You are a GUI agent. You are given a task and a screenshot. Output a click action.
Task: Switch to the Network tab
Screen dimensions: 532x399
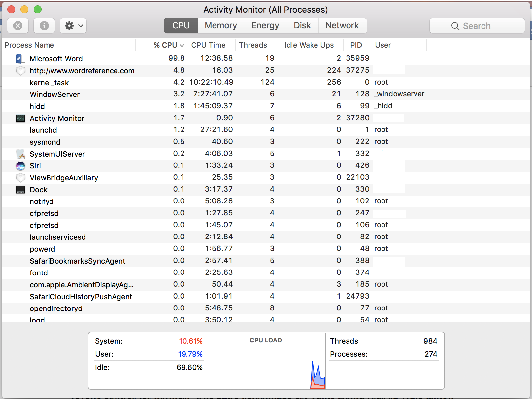[342, 26]
